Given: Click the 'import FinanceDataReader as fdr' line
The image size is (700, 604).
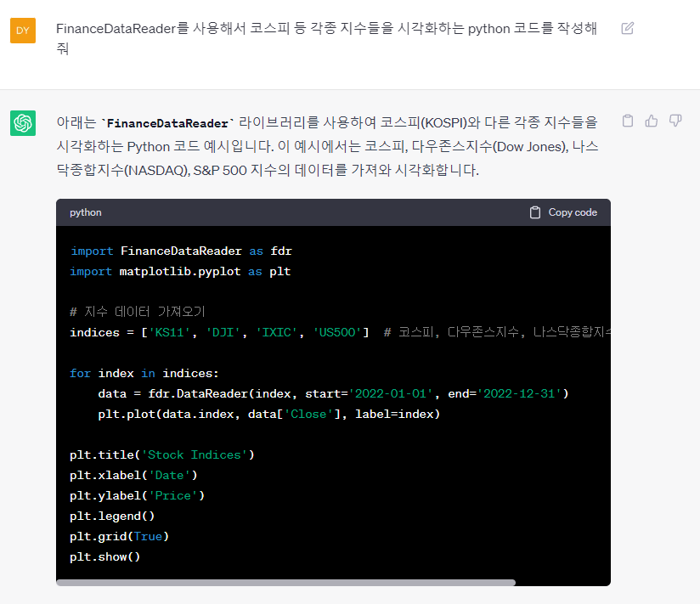Looking at the screenshot, I should [181, 251].
